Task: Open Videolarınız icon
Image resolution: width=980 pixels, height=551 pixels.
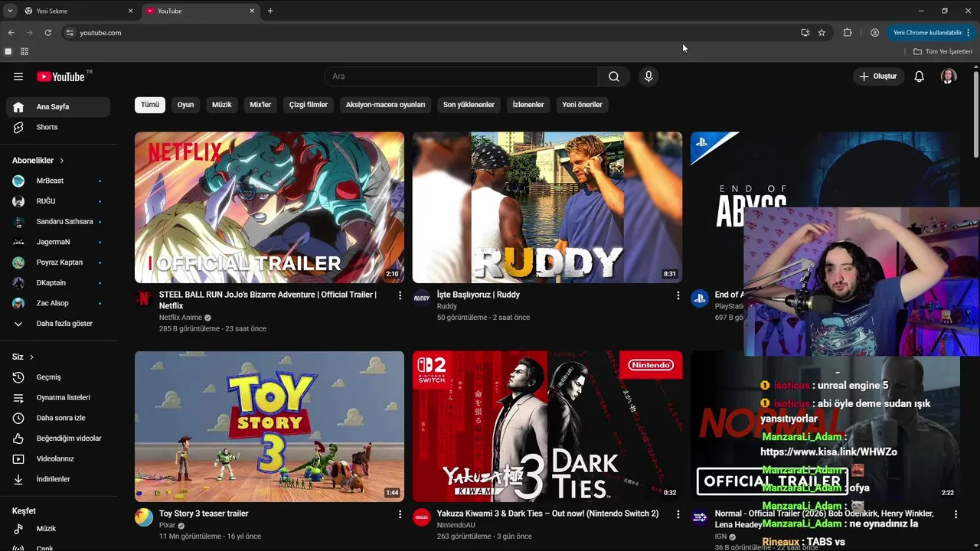Action: tap(18, 459)
